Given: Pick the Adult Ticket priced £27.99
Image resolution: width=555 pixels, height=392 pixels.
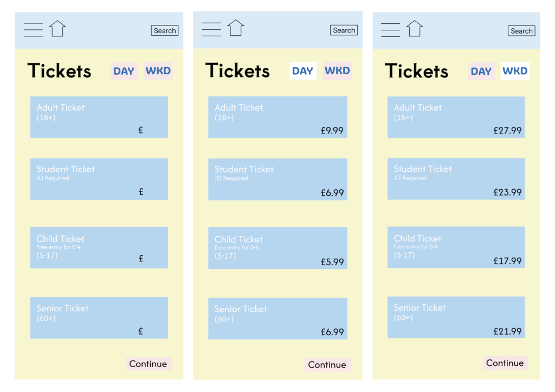Looking at the screenshot, I should pyautogui.click(x=456, y=117).
